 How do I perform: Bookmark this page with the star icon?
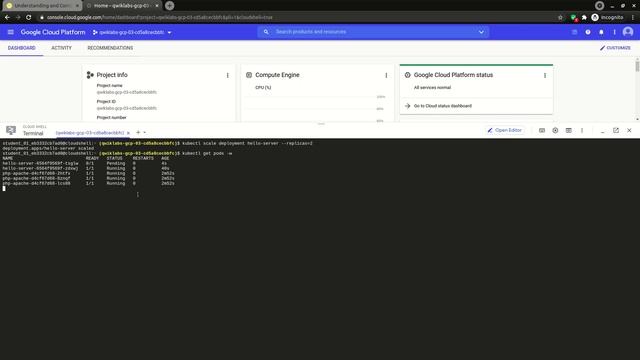(x=560, y=18)
